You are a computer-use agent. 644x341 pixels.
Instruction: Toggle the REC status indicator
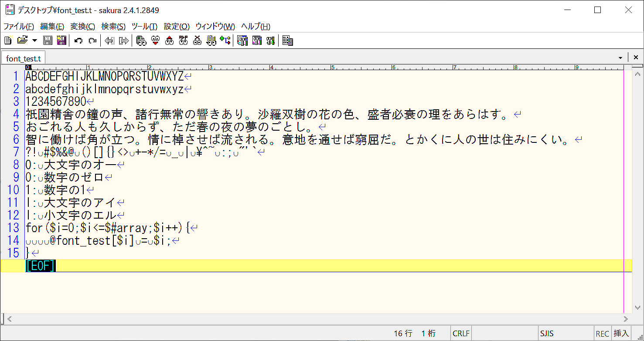click(x=602, y=334)
